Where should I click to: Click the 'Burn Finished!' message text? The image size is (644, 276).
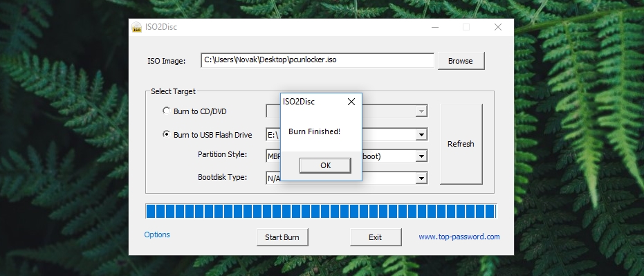(314, 131)
